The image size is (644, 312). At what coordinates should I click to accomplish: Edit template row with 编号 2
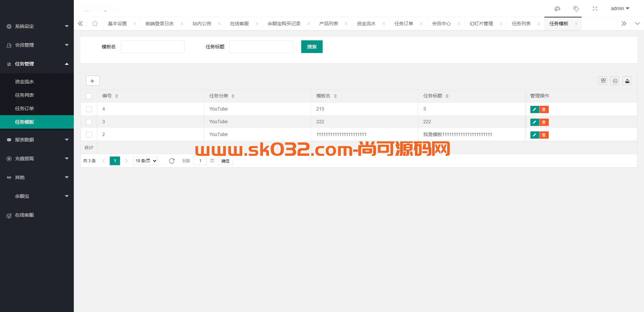pos(534,135)
